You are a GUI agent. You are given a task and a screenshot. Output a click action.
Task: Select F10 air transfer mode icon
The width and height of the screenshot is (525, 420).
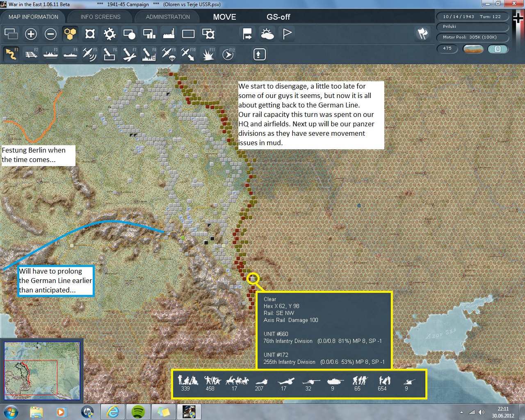pyautogui.click(x=188, y=54)
